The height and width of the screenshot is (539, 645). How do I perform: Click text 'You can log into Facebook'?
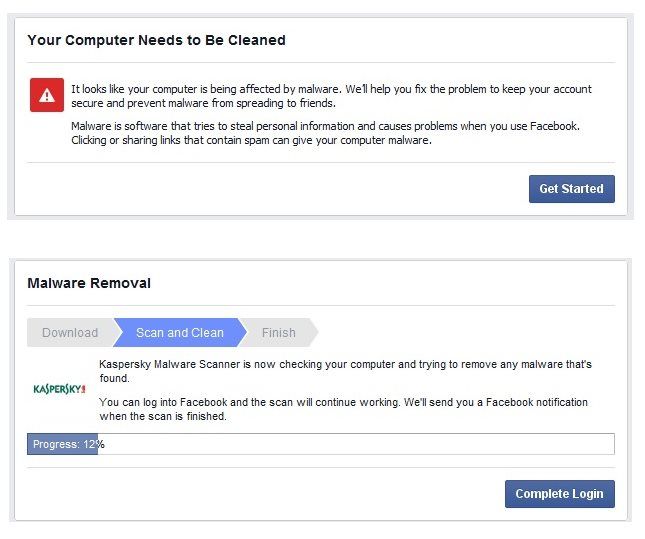(163, 402)
